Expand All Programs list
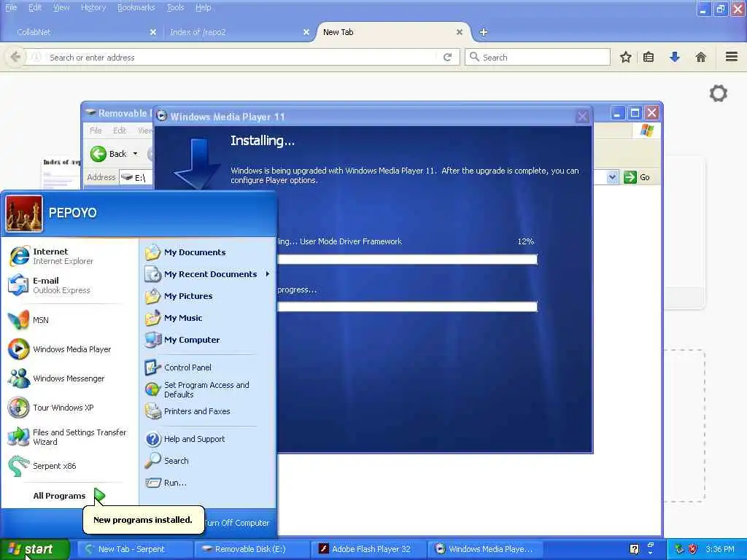The image size is (747, 560). coord(69,496)
